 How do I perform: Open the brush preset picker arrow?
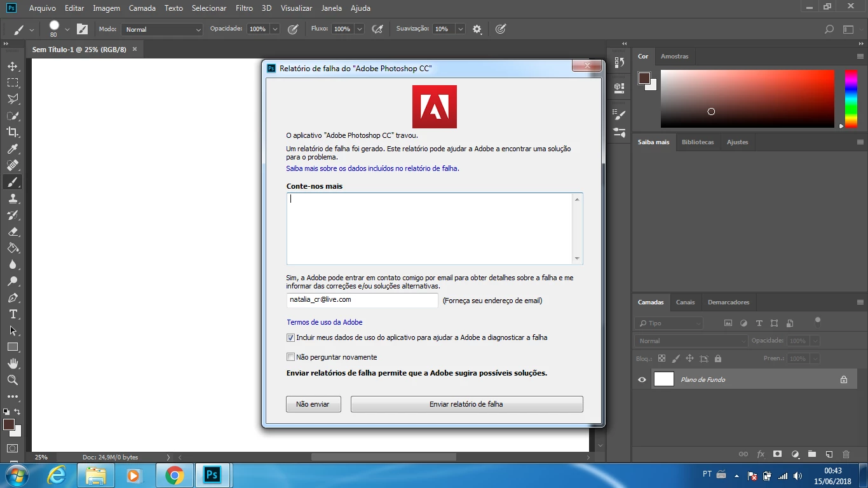pyautogui.click(x=67, y=29)
